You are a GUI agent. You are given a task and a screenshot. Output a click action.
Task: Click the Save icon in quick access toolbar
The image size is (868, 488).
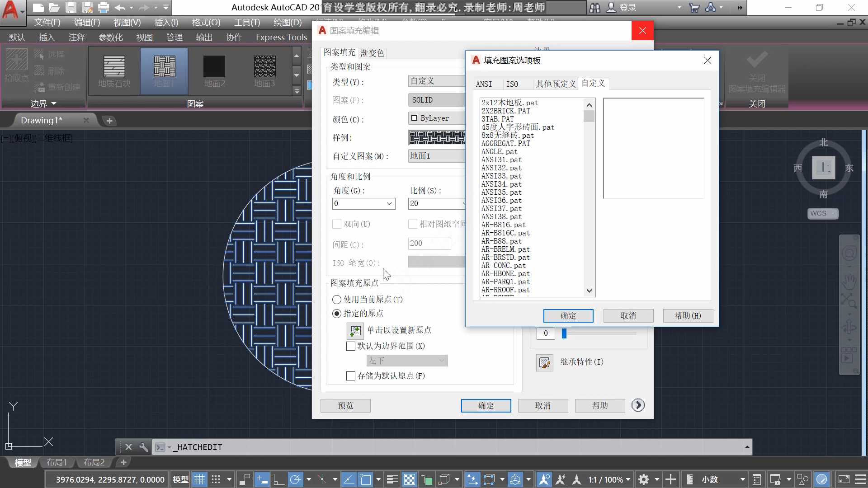pyautogui.click(x=71, y=8)
